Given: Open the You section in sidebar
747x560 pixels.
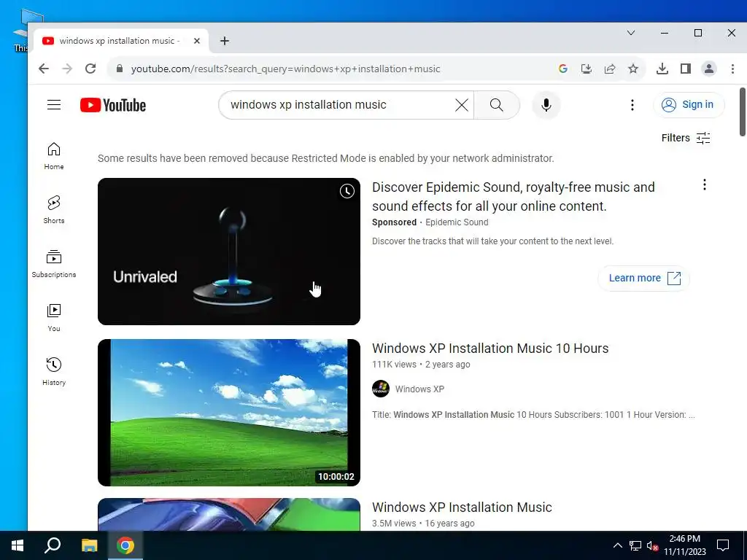Looking at the screenshot, I should pyautogui.click(x=54, y=318).
